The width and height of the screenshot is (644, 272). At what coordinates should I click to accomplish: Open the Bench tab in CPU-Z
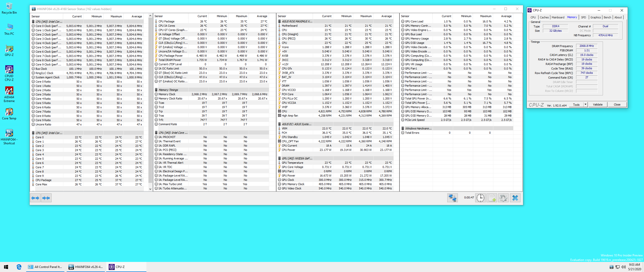(x=607, y=17)
